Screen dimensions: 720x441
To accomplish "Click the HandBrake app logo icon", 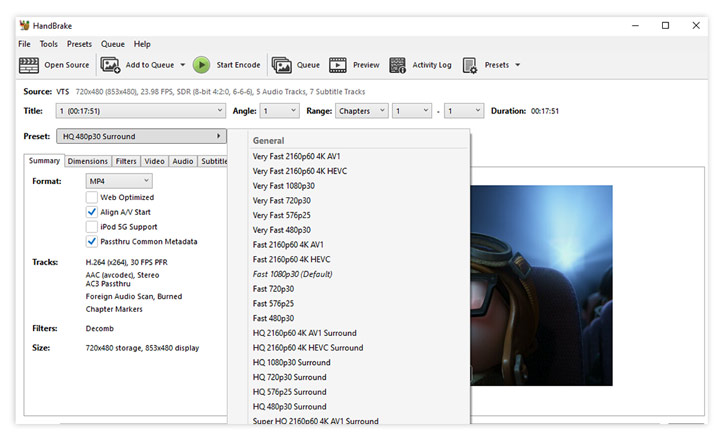I will coord(24,25).
